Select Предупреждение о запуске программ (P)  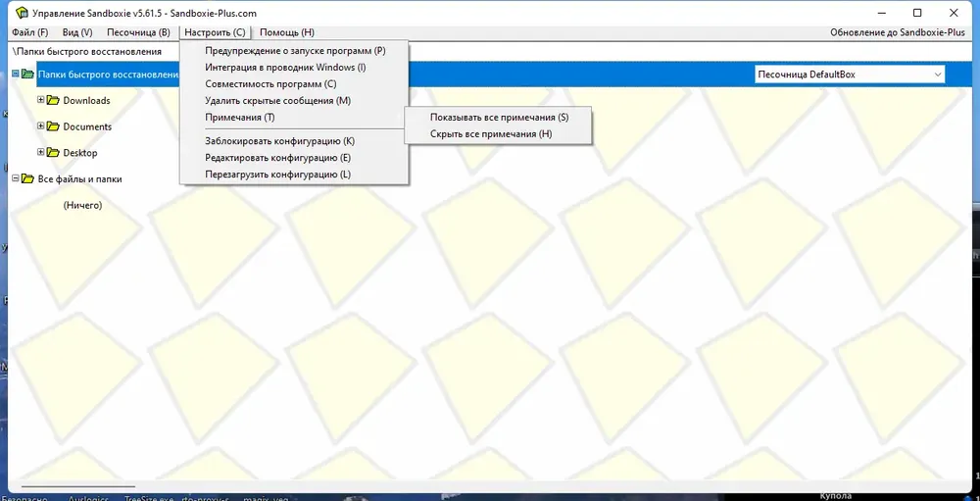294,51
